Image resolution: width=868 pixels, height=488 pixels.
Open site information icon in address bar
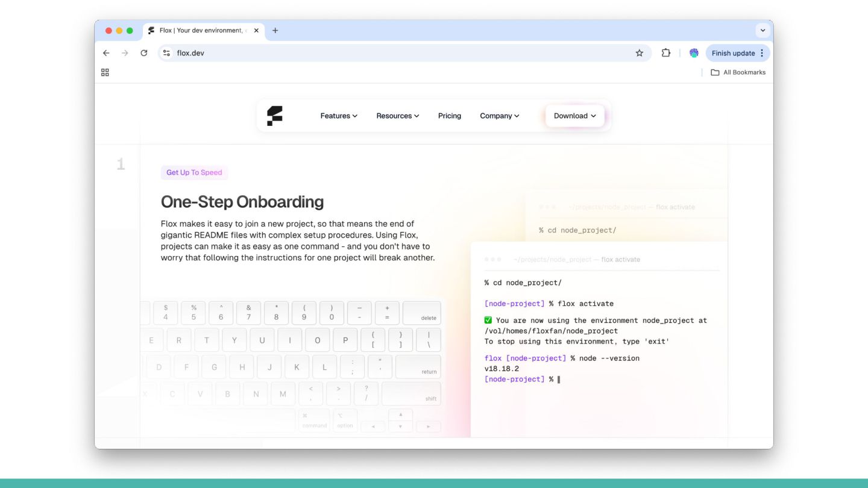click(167, 53)
